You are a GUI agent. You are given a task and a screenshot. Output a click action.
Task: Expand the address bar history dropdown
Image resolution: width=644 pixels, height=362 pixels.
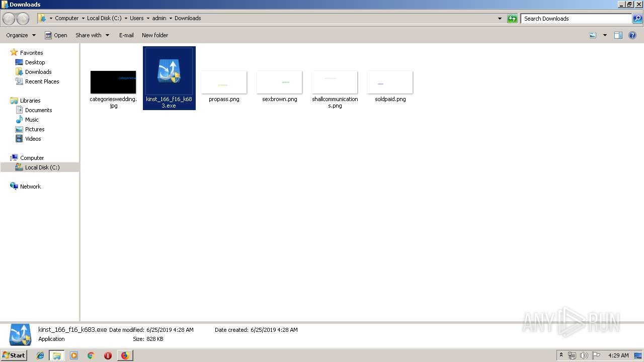click(x=500, y=19)
